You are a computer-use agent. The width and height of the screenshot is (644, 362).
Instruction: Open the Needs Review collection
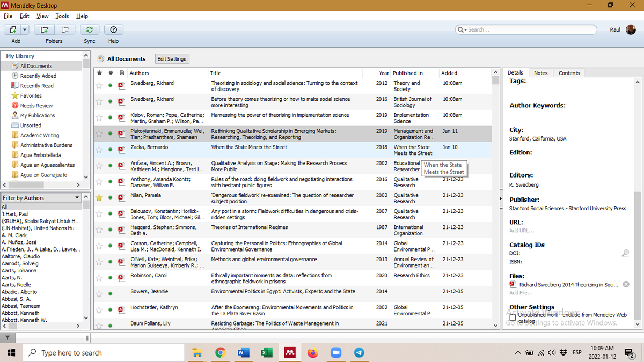coord(36,106)
